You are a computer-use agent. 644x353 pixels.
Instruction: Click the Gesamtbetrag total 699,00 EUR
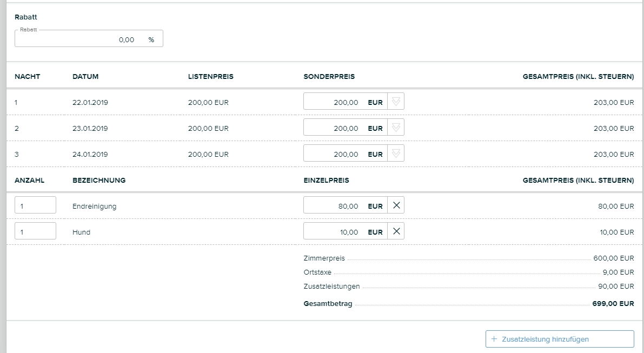click(x=613, y=304)
